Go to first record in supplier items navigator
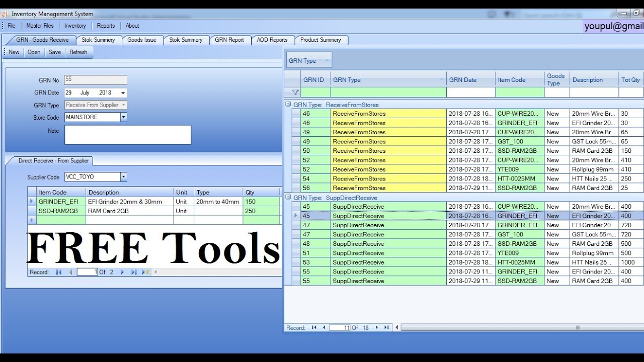644x362 pixels. (59, 272)
